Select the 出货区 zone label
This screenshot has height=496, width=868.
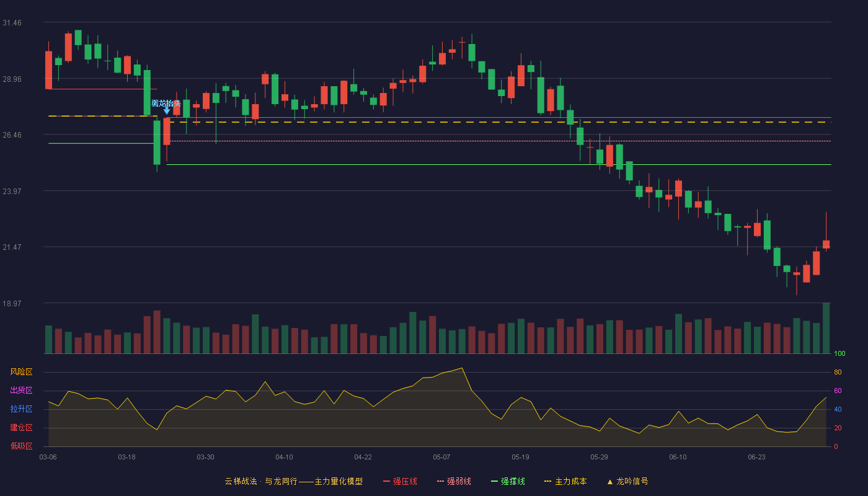point(21,391)
